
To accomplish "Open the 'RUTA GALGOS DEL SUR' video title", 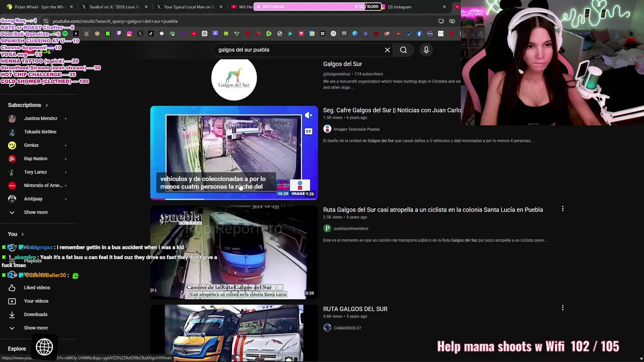I will click(x=355, y=309).
